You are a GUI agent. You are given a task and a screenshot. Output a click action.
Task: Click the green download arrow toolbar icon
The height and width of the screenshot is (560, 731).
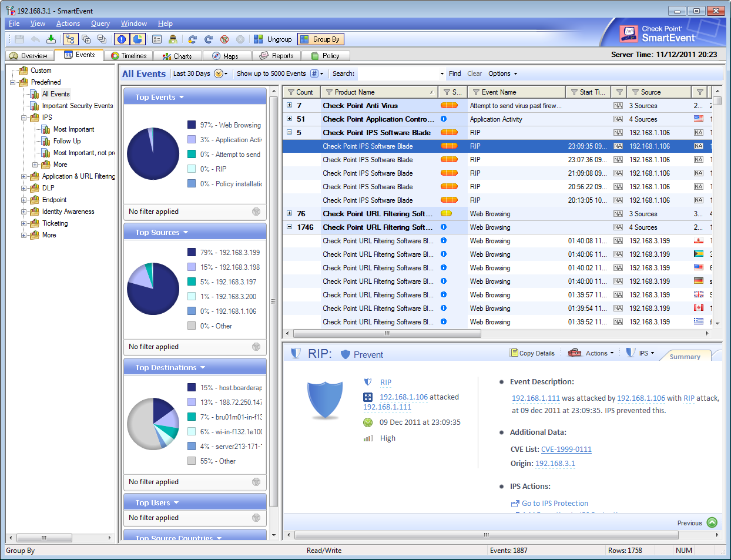[x=51, y=39]
